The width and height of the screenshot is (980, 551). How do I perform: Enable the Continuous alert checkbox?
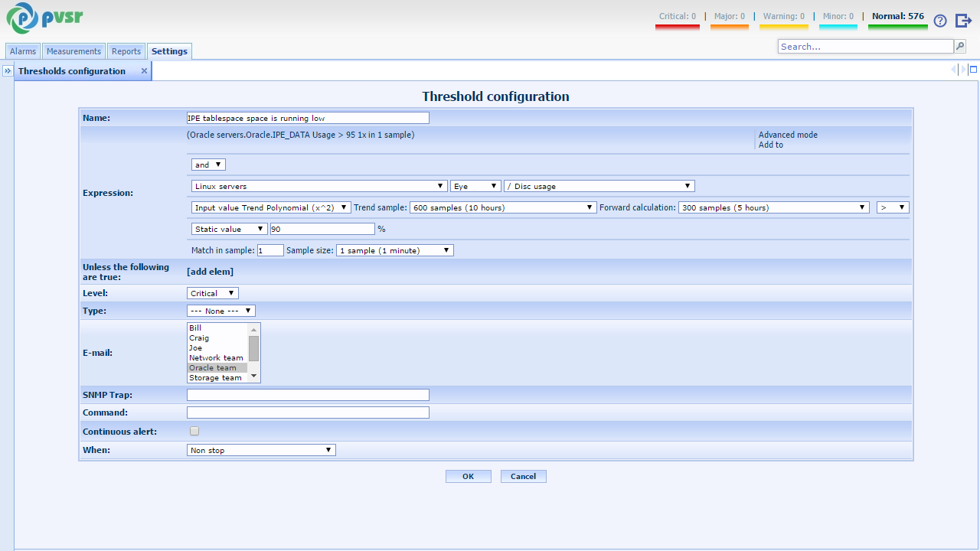pos(194,432)
